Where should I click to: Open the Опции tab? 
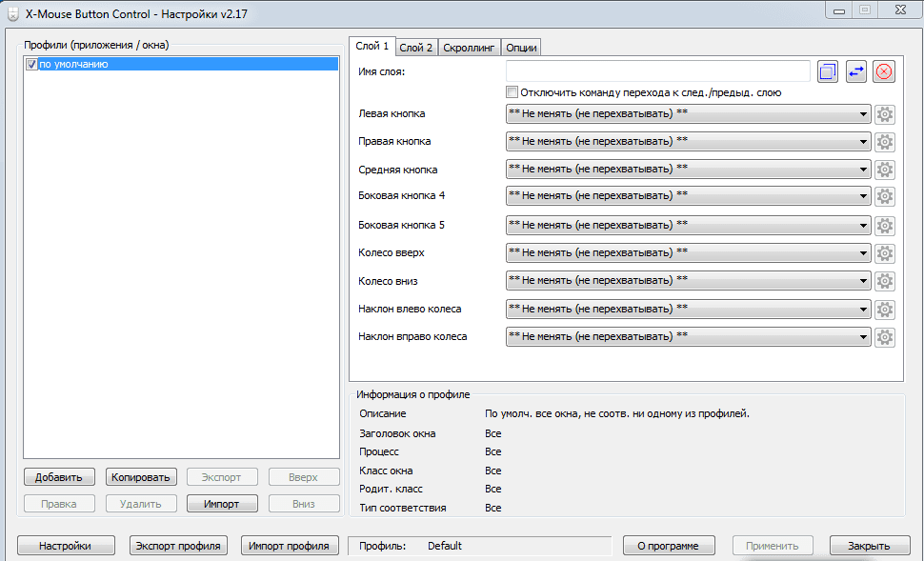click(520, 47)
